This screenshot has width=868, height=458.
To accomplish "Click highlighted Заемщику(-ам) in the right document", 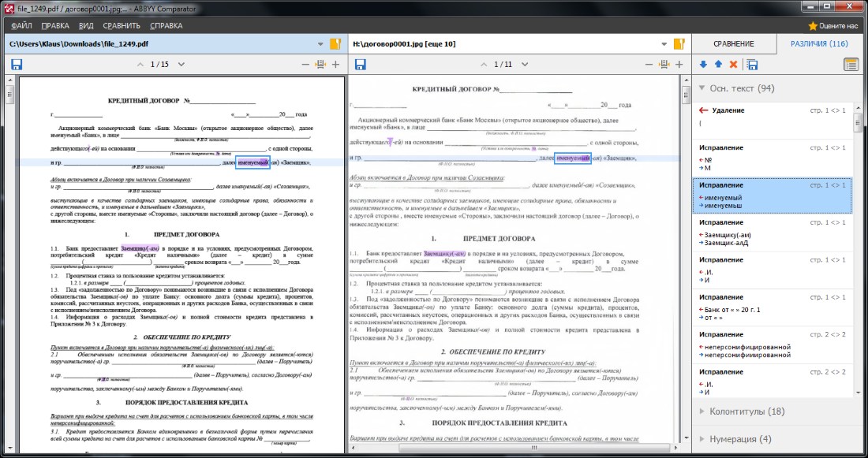I will [x=444, y=253].
